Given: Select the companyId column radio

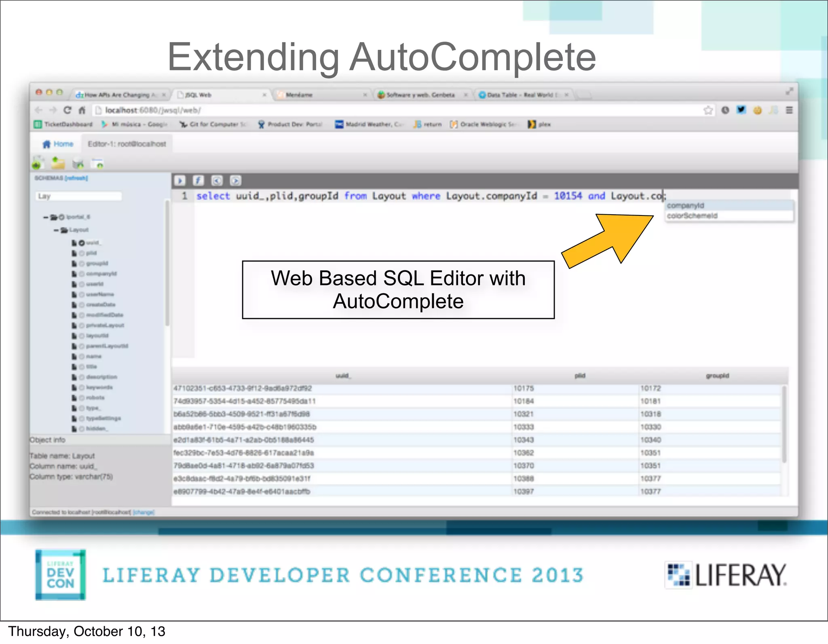Looking at the screenshot, I should [82, 274].
